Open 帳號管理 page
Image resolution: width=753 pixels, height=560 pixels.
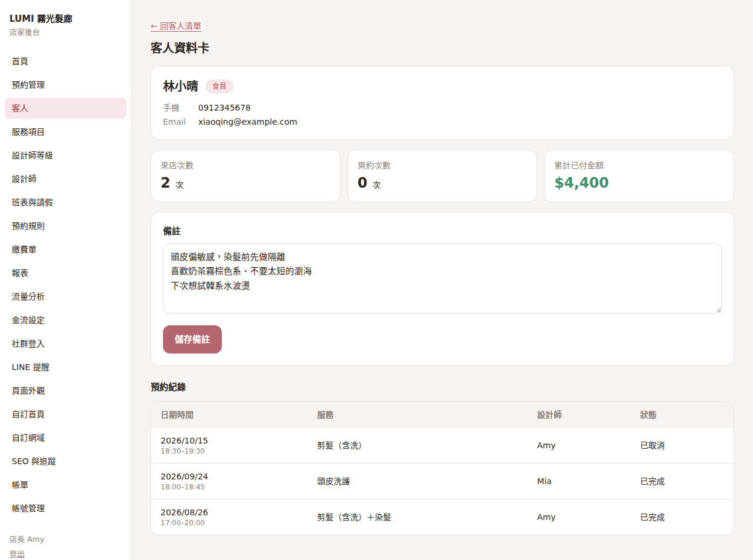[x=65, y=508]
